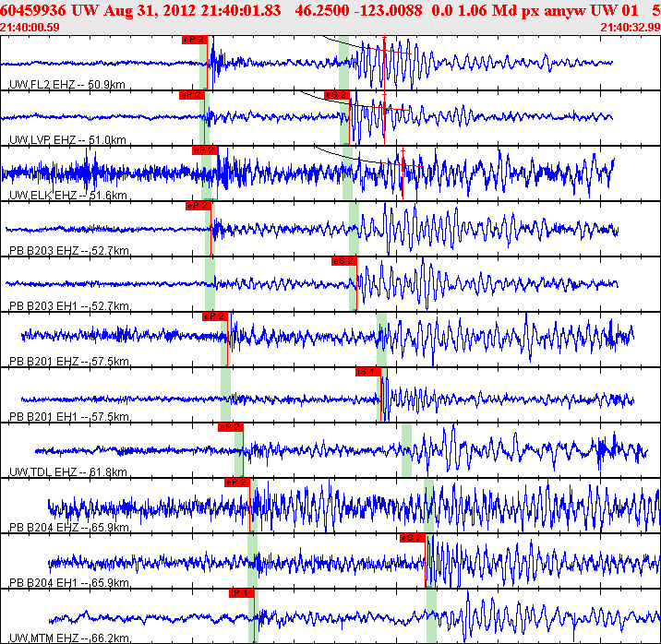Select the eP 2 pick flag on PB B201 EHZ
The height and width of the screenshot is (644, 661).
[x=215, y=316]
